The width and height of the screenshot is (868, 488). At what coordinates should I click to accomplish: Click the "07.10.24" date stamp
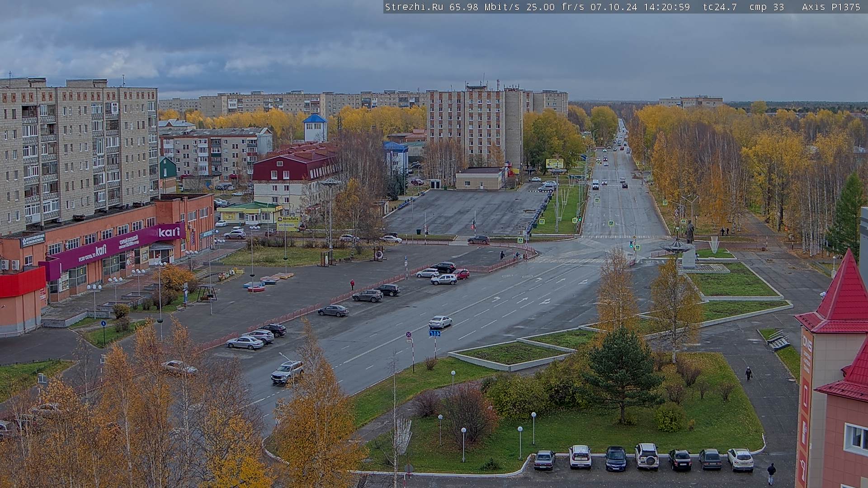(x=614, y=7)
